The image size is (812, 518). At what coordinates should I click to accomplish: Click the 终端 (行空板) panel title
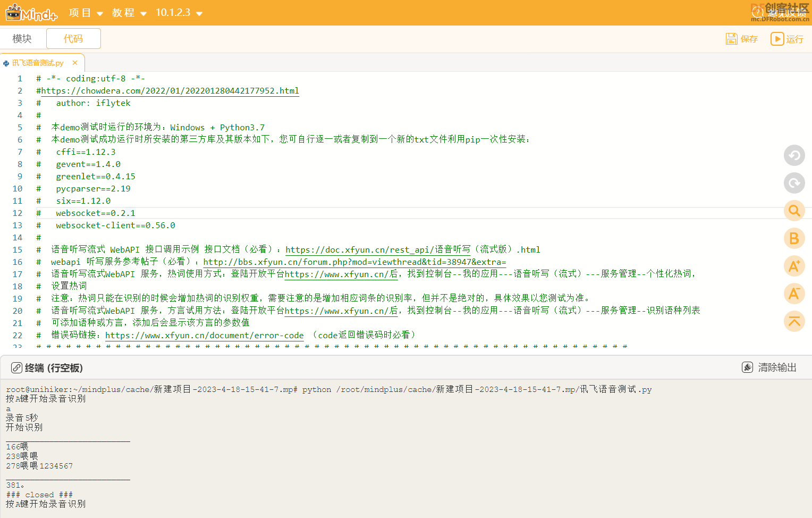[x=54, y=368]
